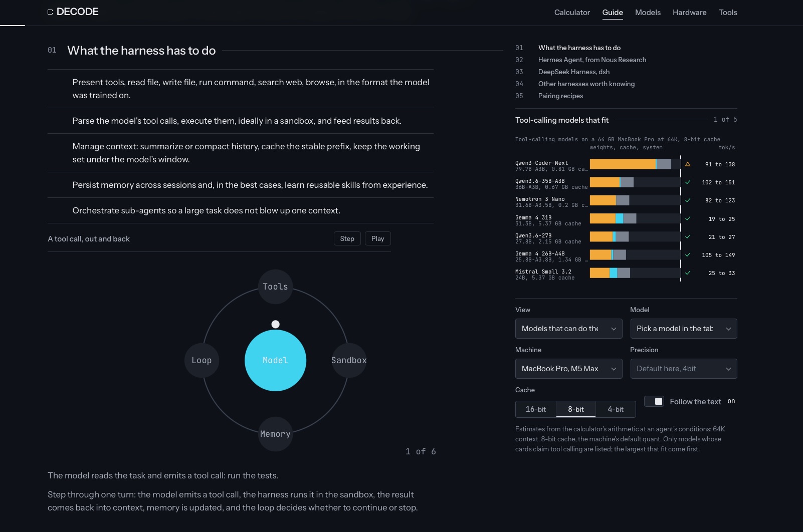This screenshot has height=532, width=803.
Task: Jump to What the harness has to do
Action: 579,48
